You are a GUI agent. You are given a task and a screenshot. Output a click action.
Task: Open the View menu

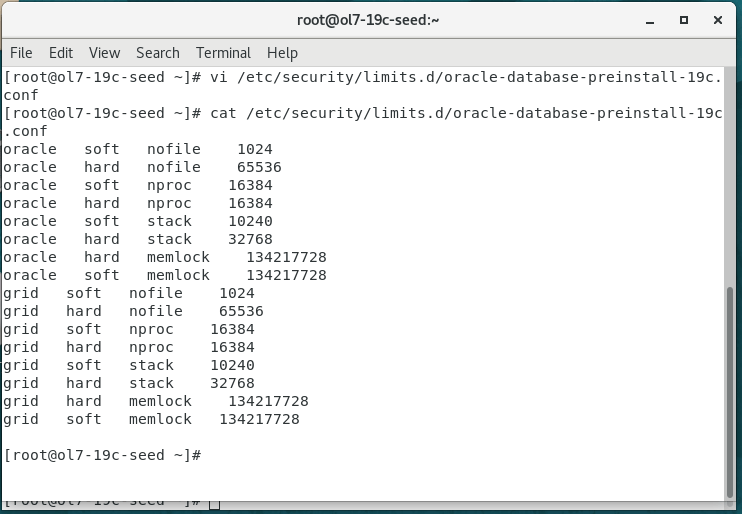coord(104,53)
